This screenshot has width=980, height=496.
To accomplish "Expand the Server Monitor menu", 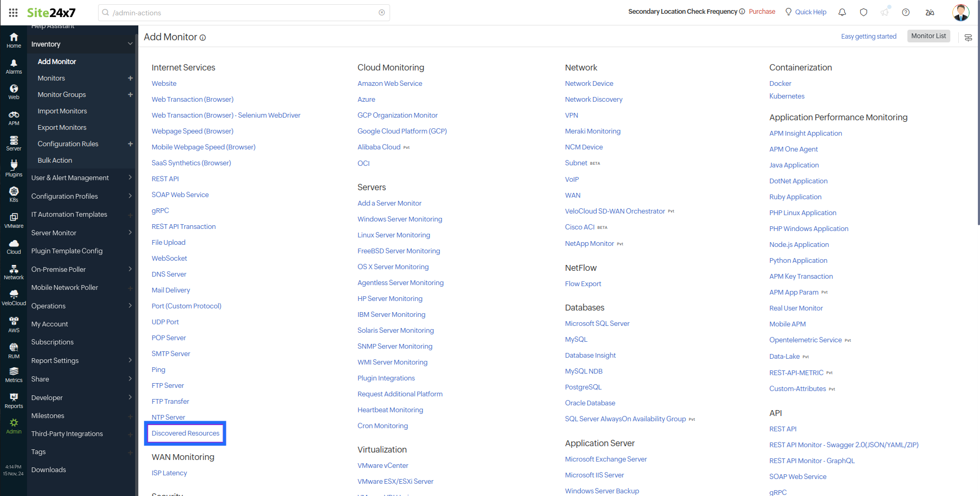I will click(x=54, y=233).
